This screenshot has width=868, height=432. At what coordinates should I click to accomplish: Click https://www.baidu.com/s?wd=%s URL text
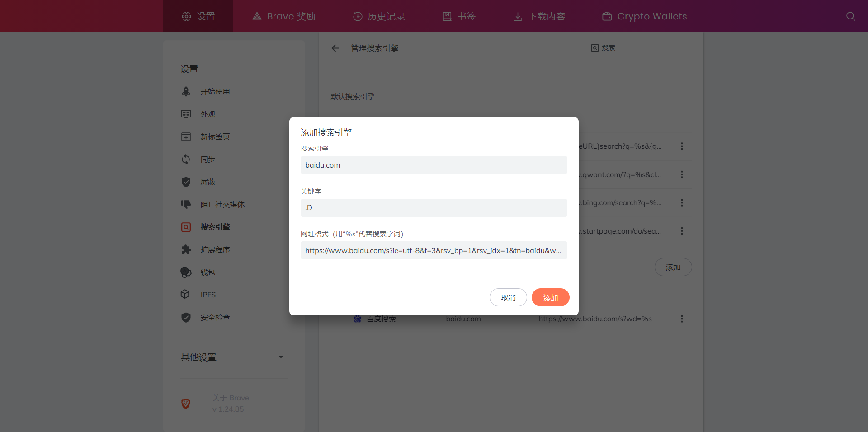pos(595,319)
